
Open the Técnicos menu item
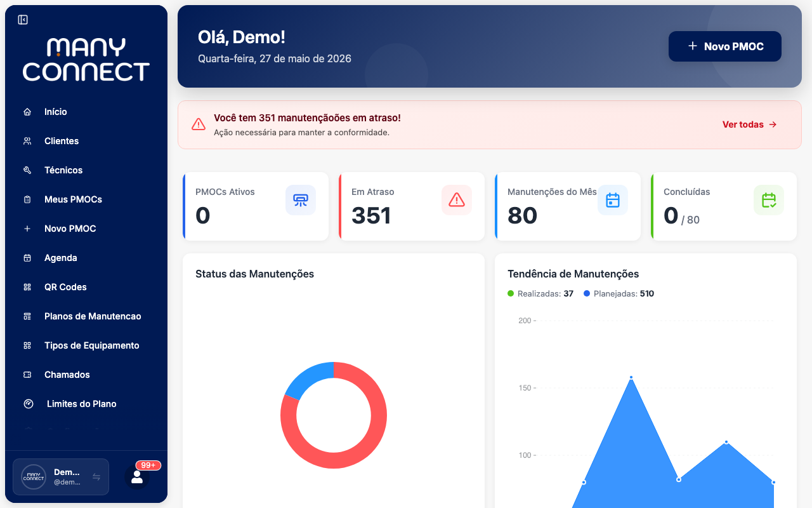[86, 170]
